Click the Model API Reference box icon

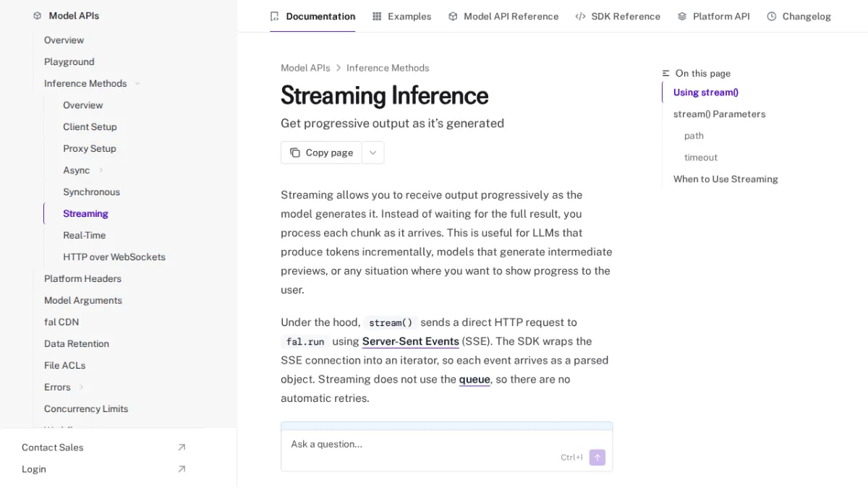click(x=453, y=16)
